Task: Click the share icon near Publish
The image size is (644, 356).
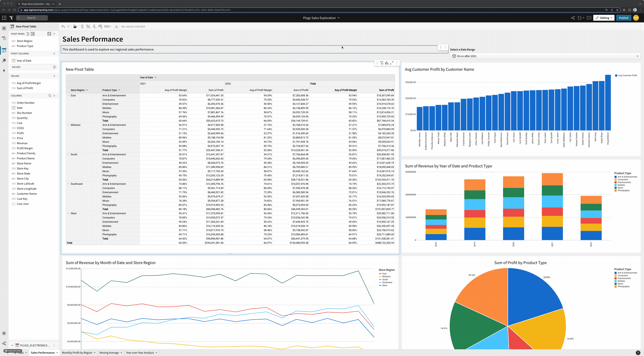Action: 573,18
